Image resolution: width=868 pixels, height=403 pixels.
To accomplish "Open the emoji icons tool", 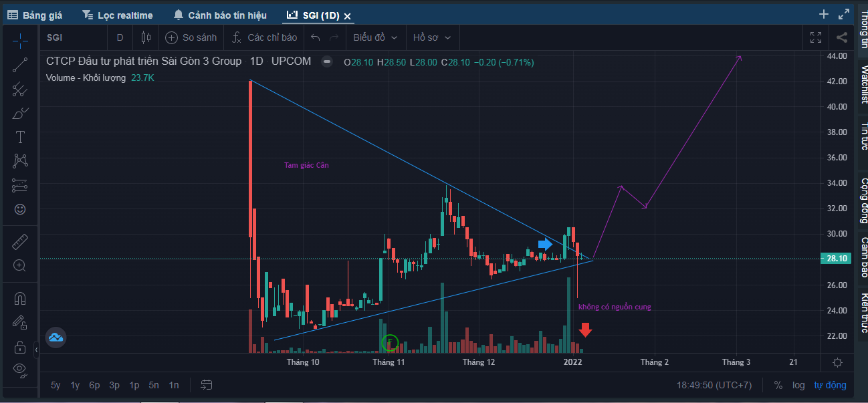I will click(x=20, y=209).
